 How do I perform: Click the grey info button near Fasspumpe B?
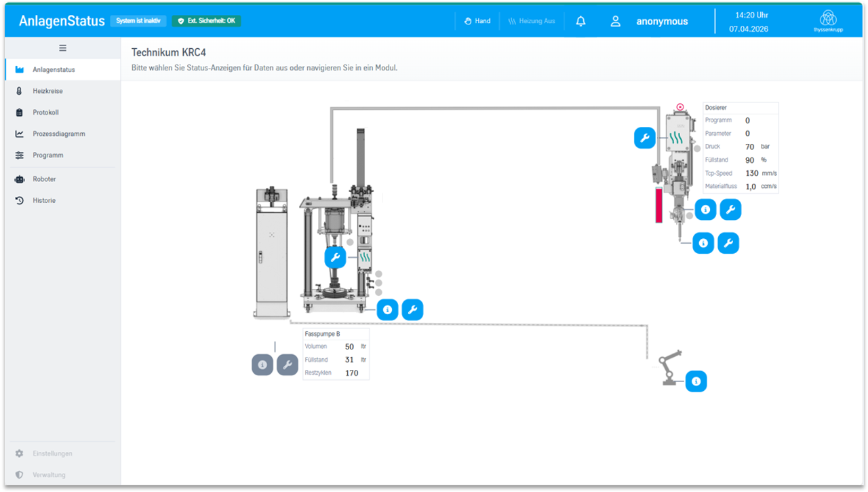pyautogui.click(x=262, y=365)
